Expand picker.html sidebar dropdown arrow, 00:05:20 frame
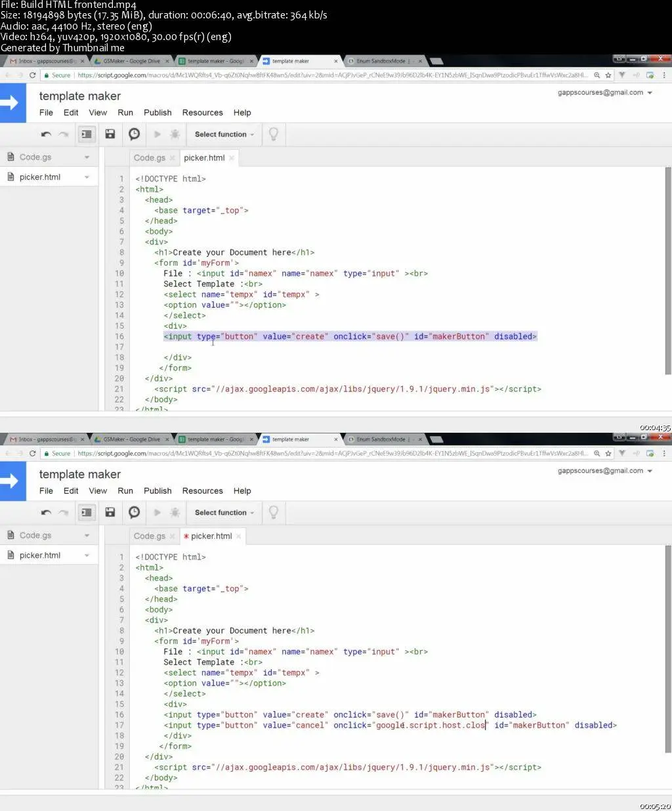 (x=87, y=556)
